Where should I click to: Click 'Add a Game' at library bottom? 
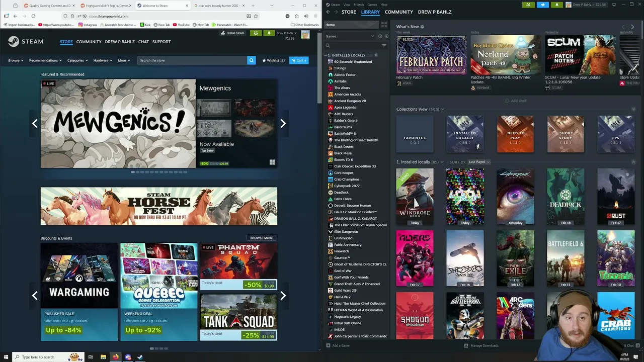click(x=338, y=345)
